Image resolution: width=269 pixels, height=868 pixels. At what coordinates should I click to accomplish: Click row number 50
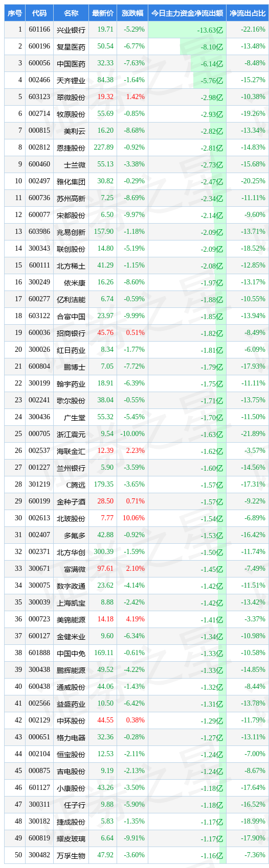click(18, 855)
